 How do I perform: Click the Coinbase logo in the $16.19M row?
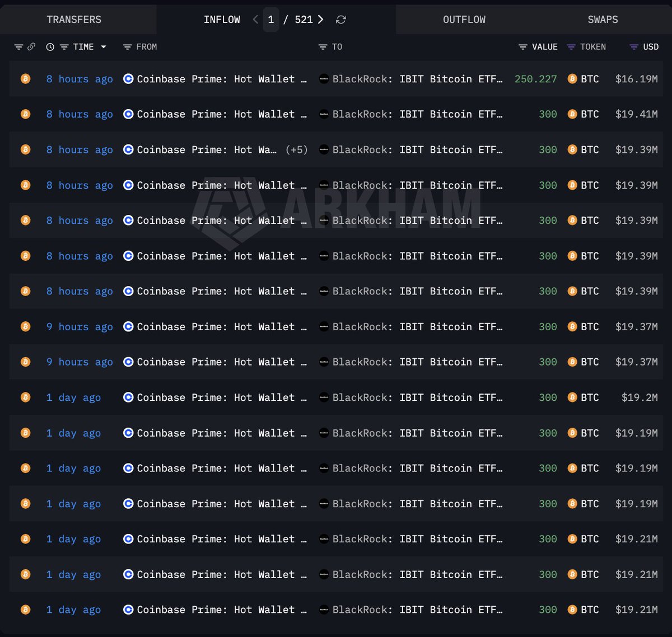click(x=128, y=79)
